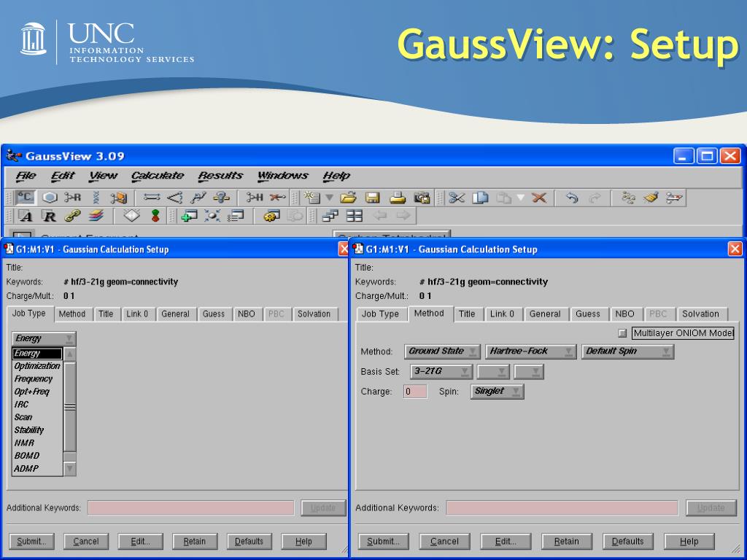Image resolution: width=747 pixels, height=560 pixels.
Task: Click the Symmetrize toolbar icon
Action: point(674,197)
